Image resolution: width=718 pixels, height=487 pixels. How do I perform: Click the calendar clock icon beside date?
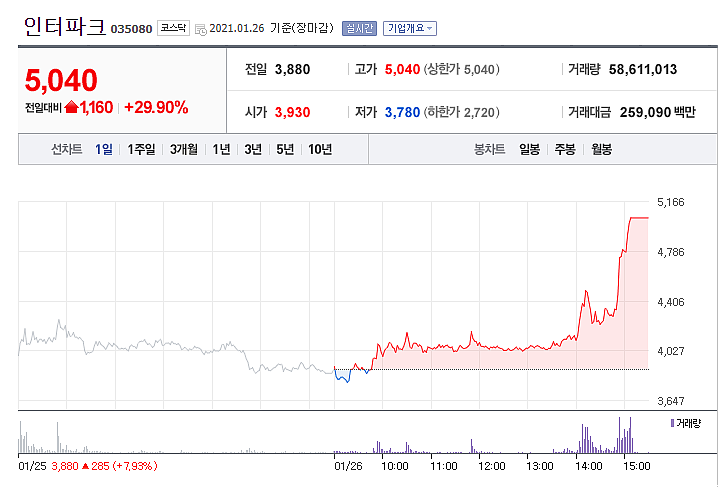click(201, 30)
